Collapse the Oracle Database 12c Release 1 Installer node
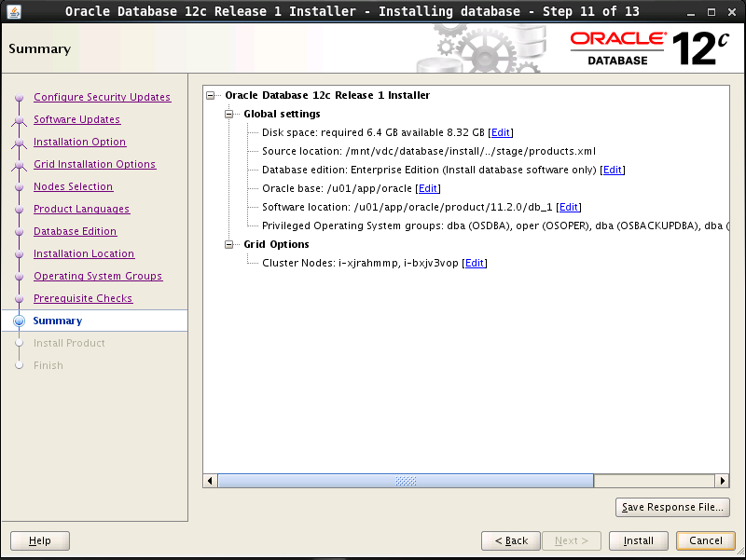746x560 pixels. tap(213, 95)
